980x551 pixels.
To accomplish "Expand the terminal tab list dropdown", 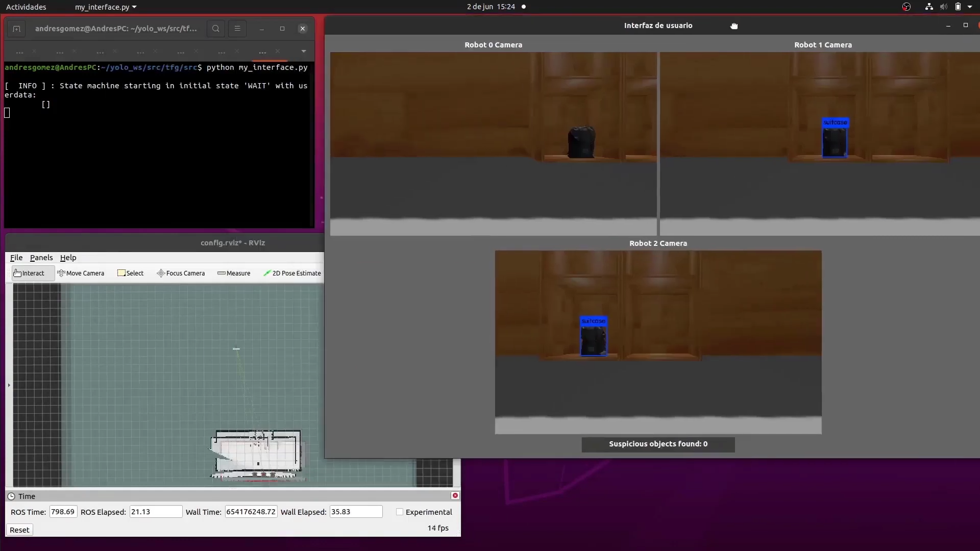I will click(x=304, y=52).
